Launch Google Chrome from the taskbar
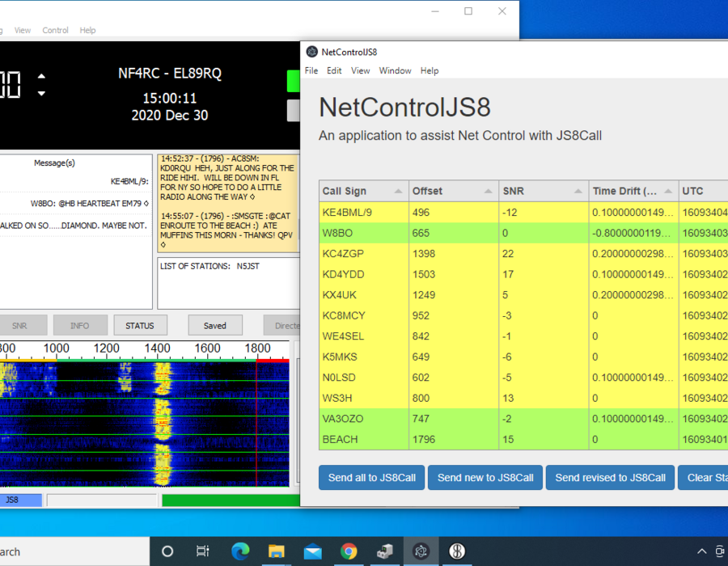 click(349, 551)
